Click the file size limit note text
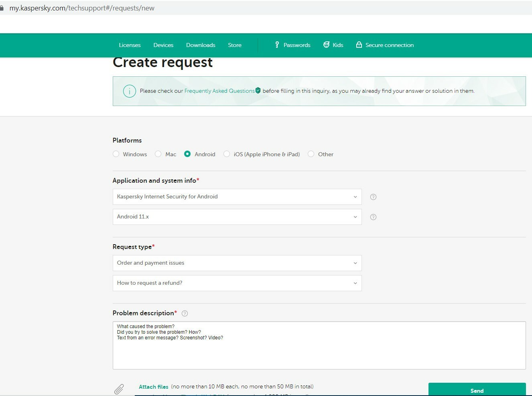Image resolution: width=532 pixels, height=396 pixels. pyautogui.click(x=242, y=386)
